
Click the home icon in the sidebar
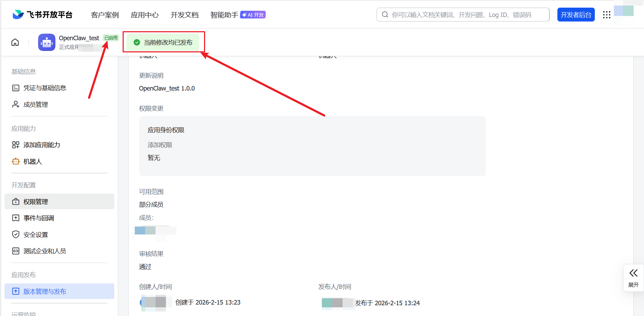[15, 42]
